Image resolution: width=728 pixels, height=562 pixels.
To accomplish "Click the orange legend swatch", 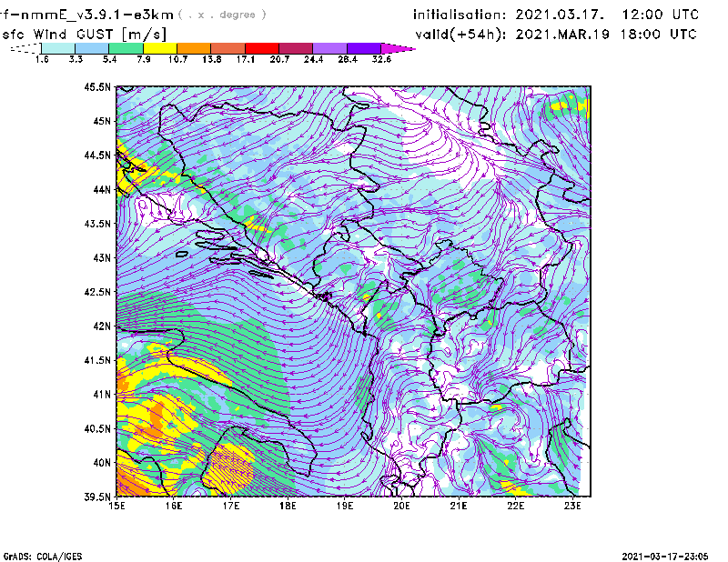I will tap(194, 48).
